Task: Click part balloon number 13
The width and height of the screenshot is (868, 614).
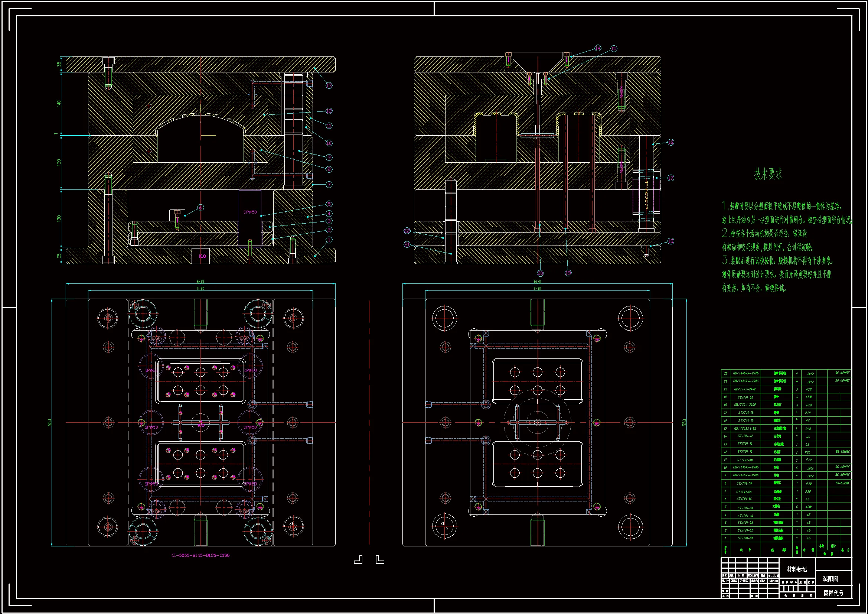Action: [x=329, y=85]
